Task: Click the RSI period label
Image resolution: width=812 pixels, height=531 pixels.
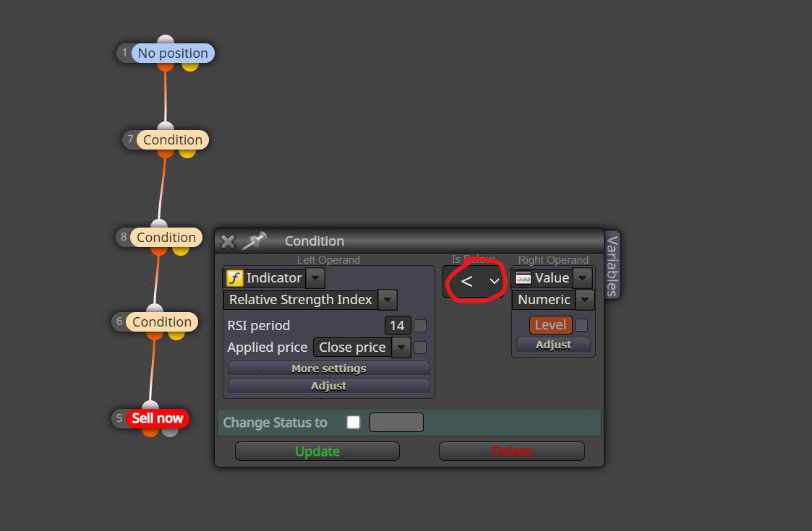Action: point(258,326)
